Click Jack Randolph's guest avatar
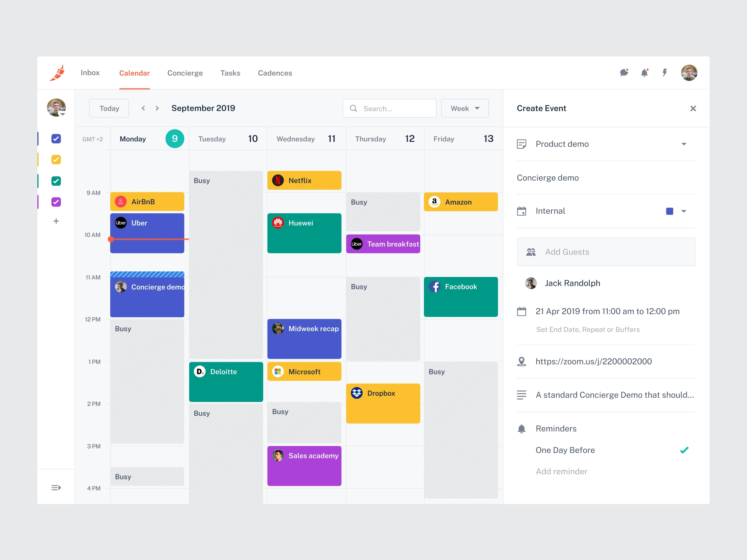The height and width of the screenshot is (560, 747). tap(531, 283)
